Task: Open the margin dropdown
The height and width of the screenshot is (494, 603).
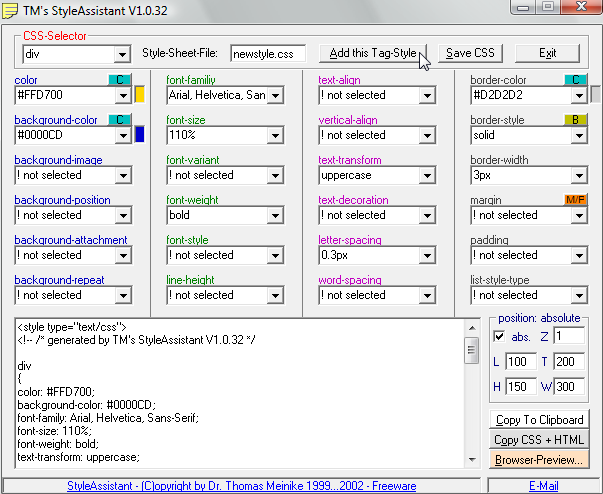Action: (579, 215)
